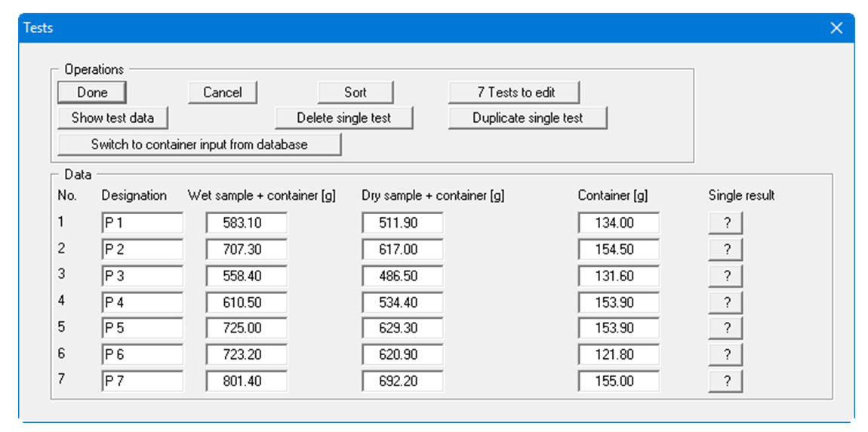Click dry sample field showing 486.50
Image resolution: width=868 pixels, height=432 pixels.
pyautogui.click(x=402, y=276)
